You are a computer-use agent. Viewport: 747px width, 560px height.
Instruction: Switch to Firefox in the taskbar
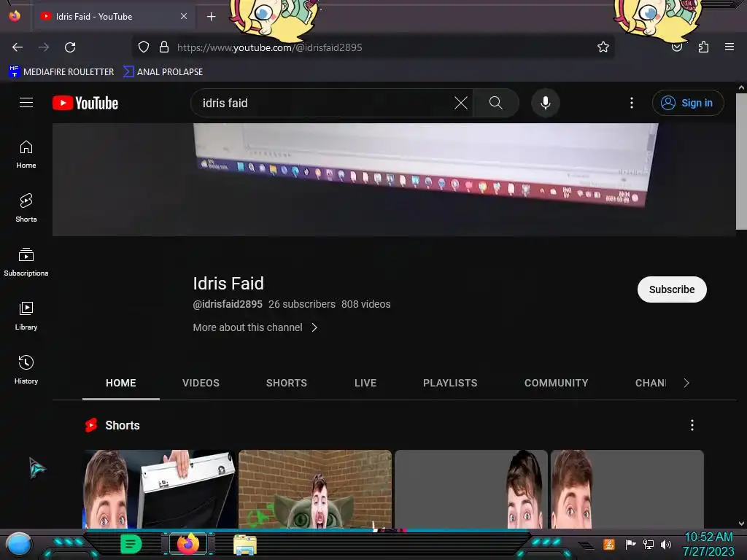188,544
